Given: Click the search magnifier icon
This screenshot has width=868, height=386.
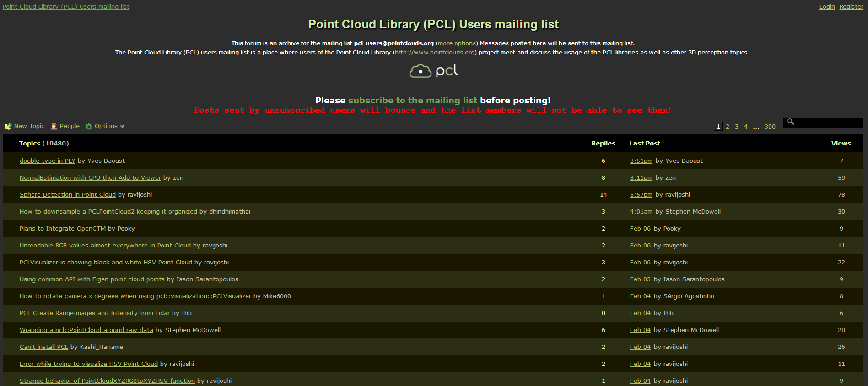Looking at the screenshot, I should point(791,122).
